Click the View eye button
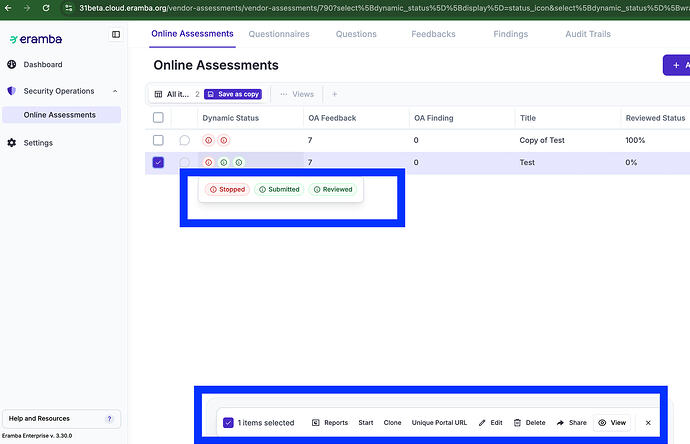 [612, 423]
